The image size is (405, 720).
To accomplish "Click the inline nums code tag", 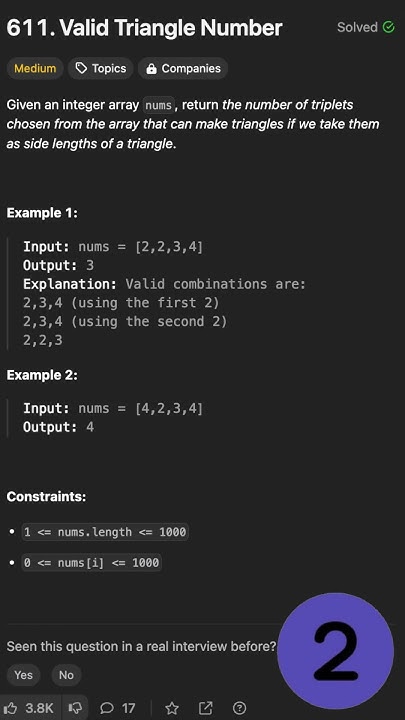I will coord(158,106).
